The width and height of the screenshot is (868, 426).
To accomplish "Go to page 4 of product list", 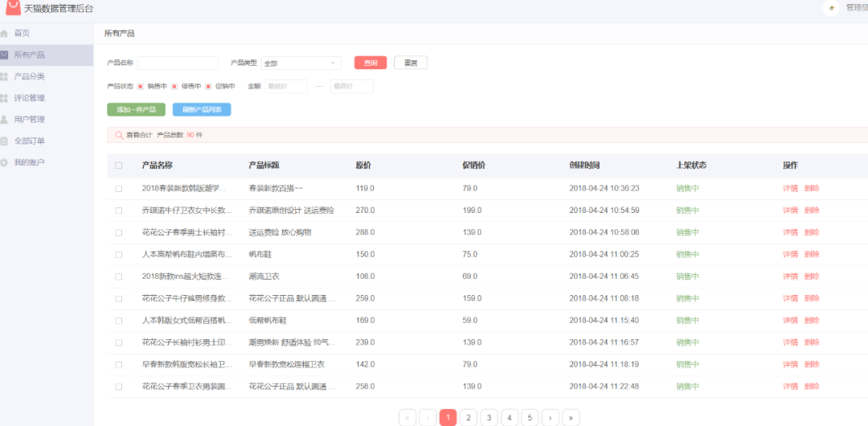I will [x=510, y=418].
